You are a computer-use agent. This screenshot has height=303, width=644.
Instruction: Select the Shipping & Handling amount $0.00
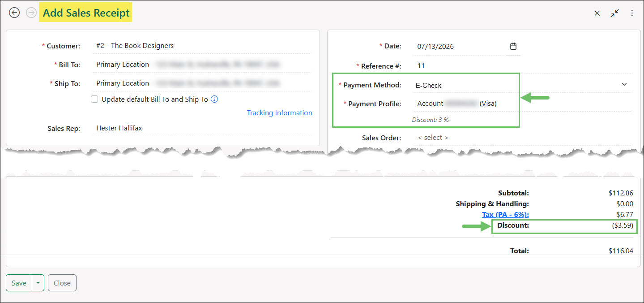coord(625,204)
